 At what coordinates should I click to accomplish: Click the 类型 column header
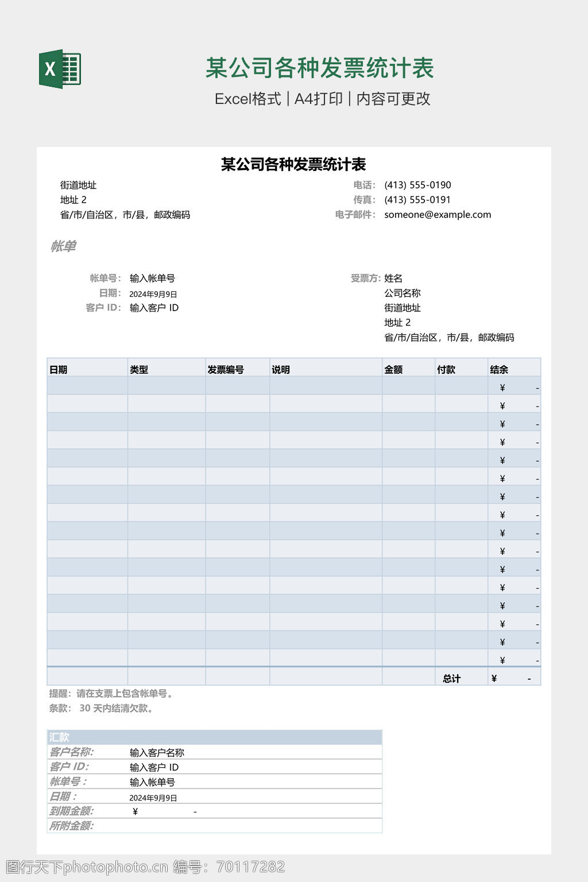pyautogui.click(x=139, y=370)
